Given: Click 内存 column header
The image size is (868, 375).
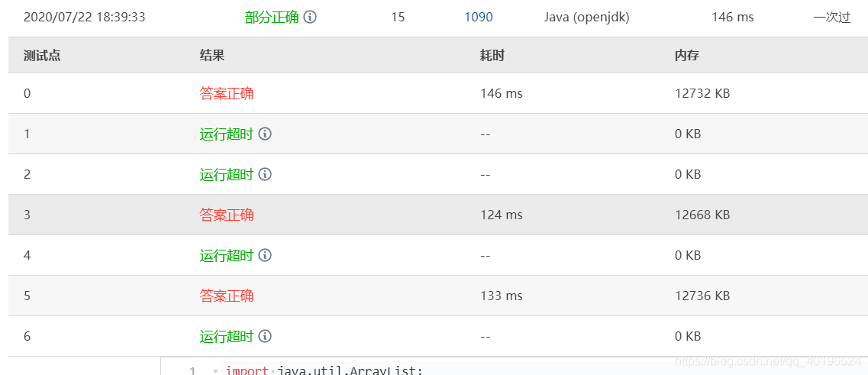Looking at the screenshot, I should pos(687,56).
